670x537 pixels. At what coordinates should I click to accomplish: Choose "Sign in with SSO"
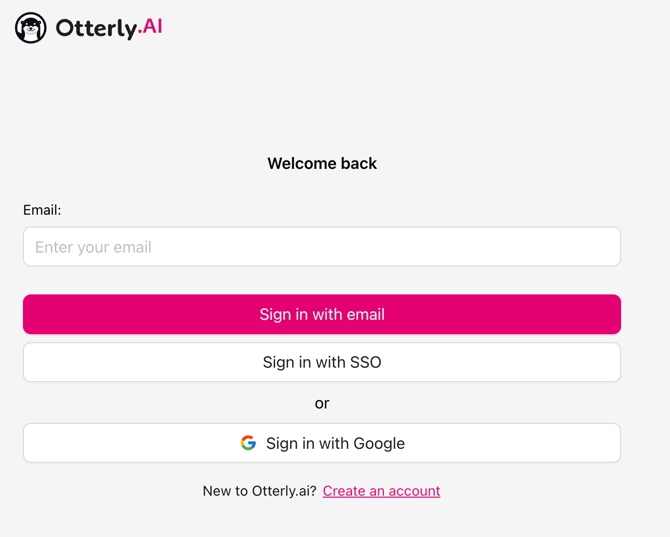(x=322, y=362)
